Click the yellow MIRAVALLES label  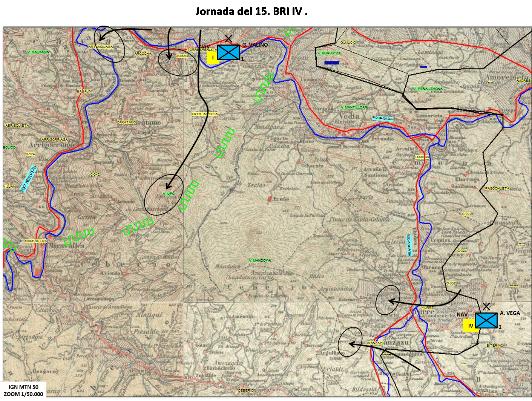point(36,241)
